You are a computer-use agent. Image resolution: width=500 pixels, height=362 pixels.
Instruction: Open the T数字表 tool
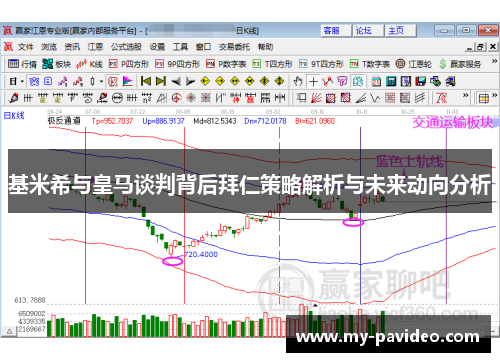click(x=370, y=64)
